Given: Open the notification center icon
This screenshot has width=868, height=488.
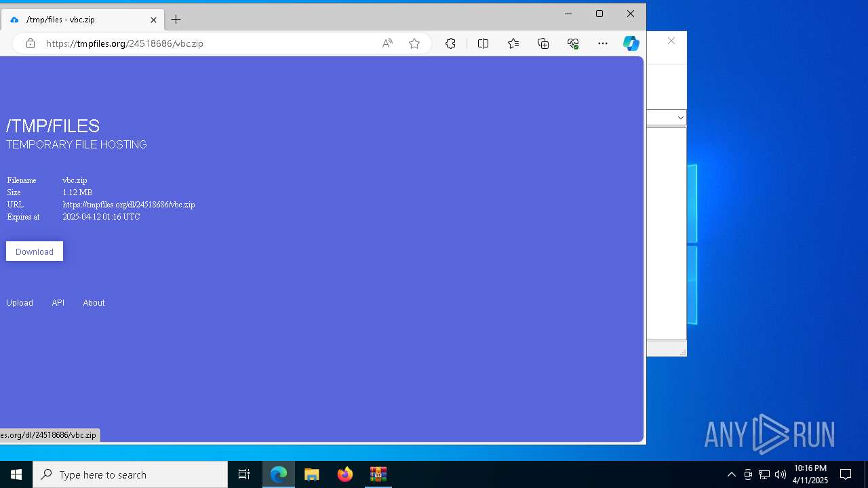Looking at the screenshot, I should 846,474.
